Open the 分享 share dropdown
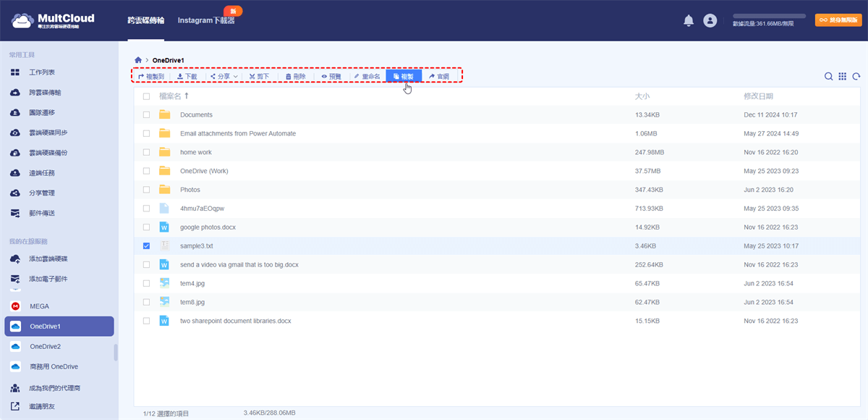 (x=223, y=76)
